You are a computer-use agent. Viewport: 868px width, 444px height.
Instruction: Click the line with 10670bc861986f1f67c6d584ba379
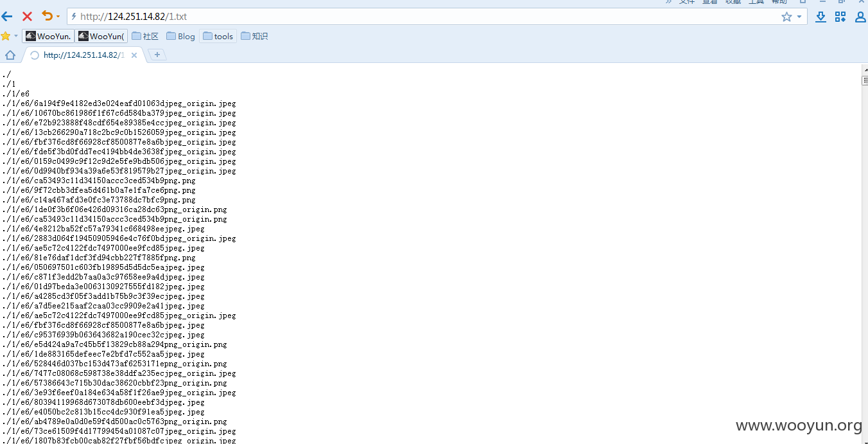[x=119, y=113]
